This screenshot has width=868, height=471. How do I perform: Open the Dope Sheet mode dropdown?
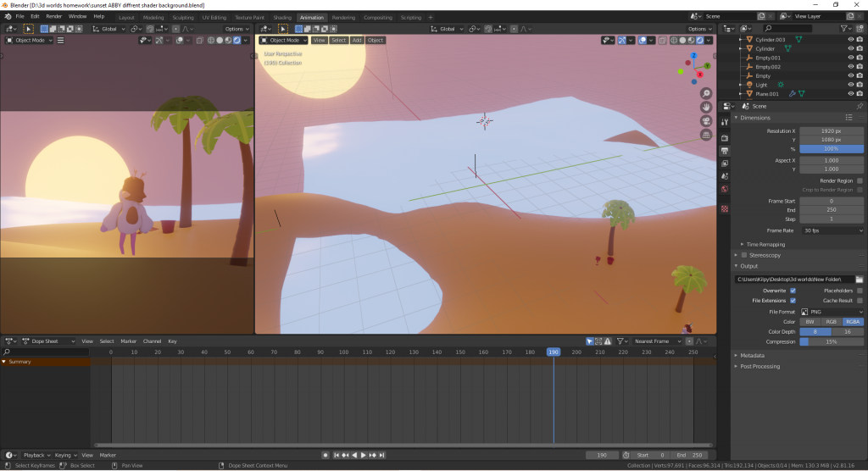[48, 341]
